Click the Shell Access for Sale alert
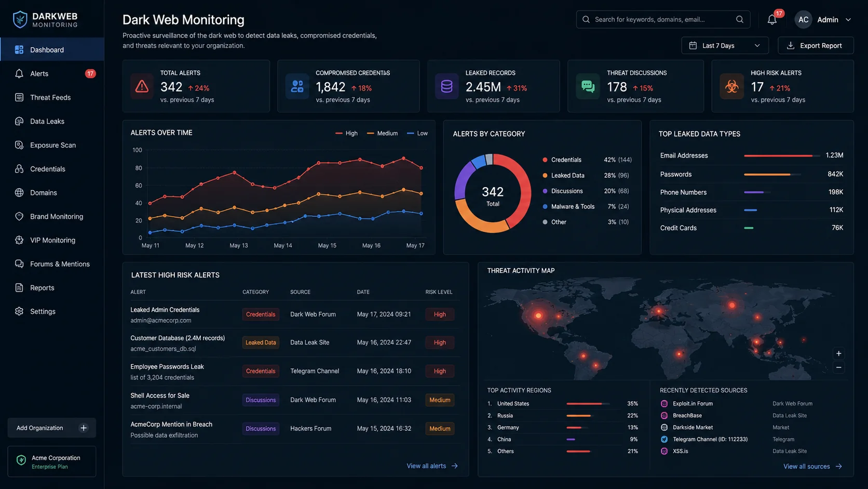This screenshot has height=489, width=868. coord(295,401)
